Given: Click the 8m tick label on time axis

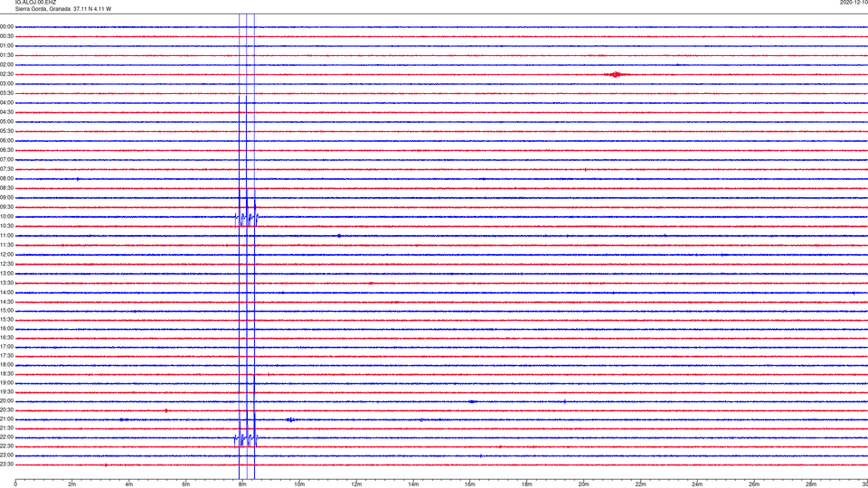Looking at the screenshot, I should (x=242, y=484).
